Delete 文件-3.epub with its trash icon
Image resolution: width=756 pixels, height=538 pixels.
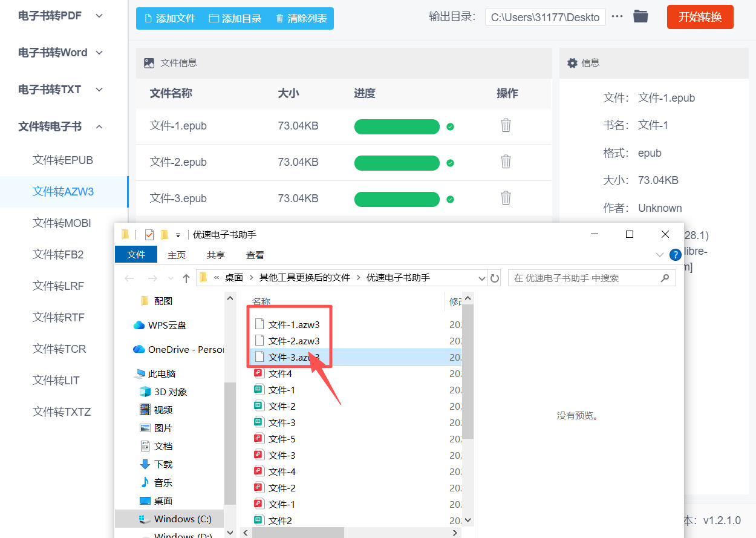[506, 198]
